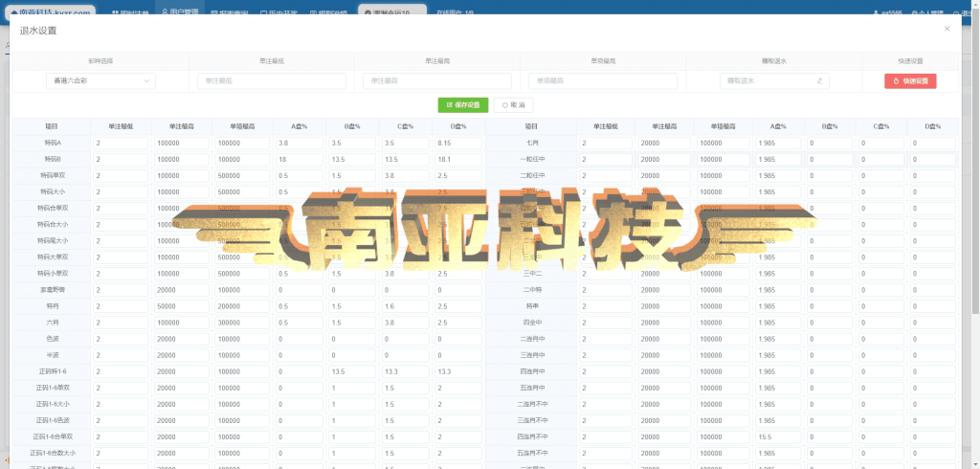Click 特码大小 row 单注最高 field 100000
This screenshot has height=469, width=980.
(x=181, y=191)
